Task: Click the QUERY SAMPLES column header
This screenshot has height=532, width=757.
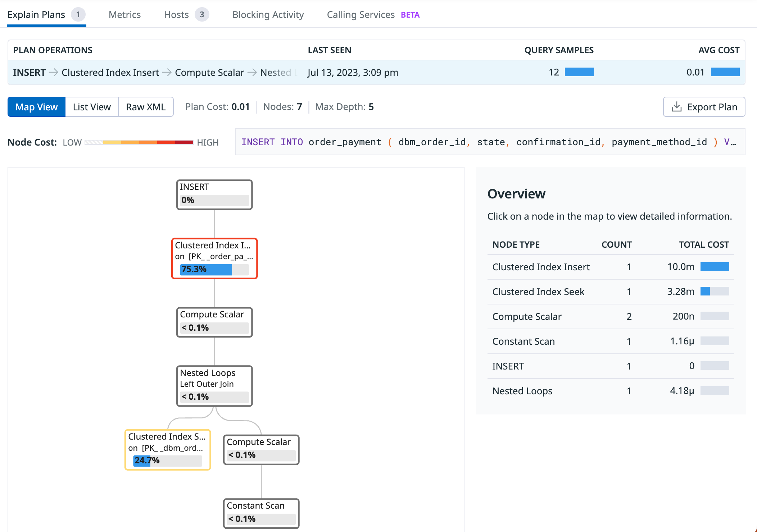Action: [559, 50]
